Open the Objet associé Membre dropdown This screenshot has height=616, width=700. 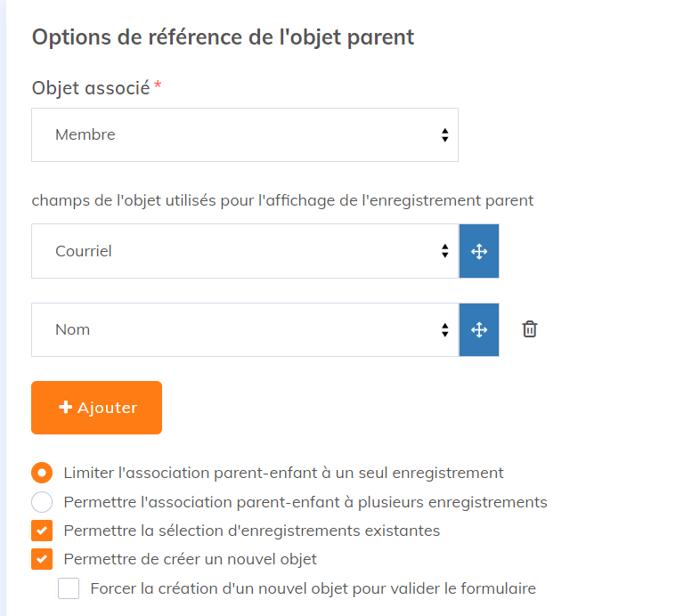tap(245, 134)
